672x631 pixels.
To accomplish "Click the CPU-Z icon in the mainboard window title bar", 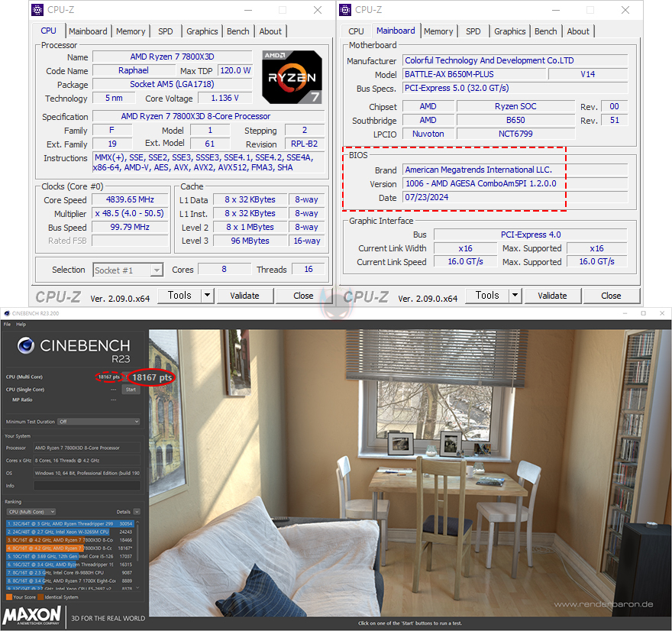I will pyautogui.click(x=345, y=9).
